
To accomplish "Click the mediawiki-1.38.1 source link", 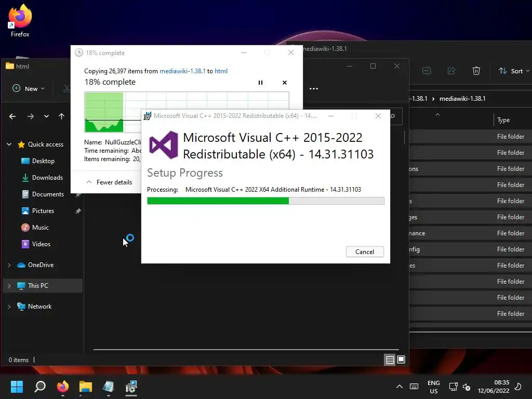I will coord(182,71).
